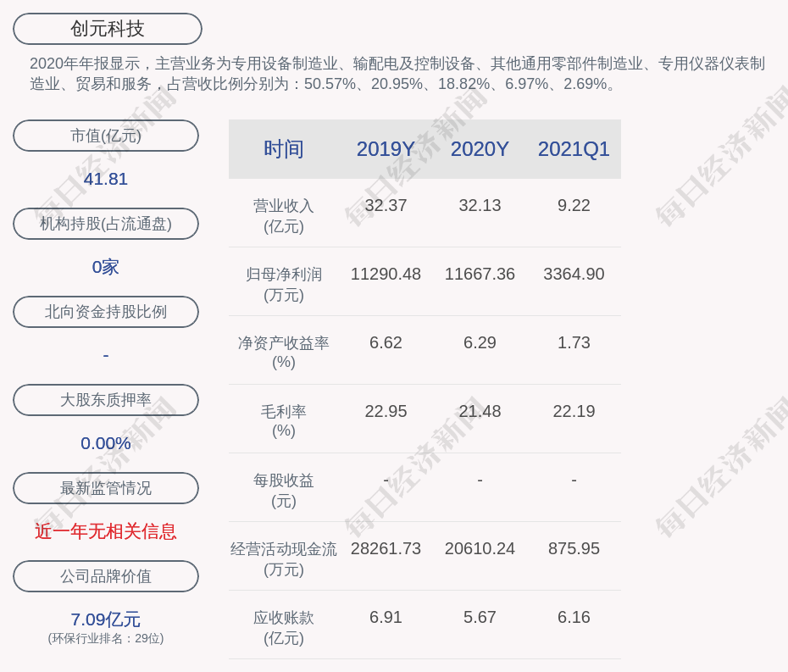Viewport: 788px width, 672px height.
Task: Click the 公司品牌价值 label pill
Action: pyautogui.click(x=106, y=576)
